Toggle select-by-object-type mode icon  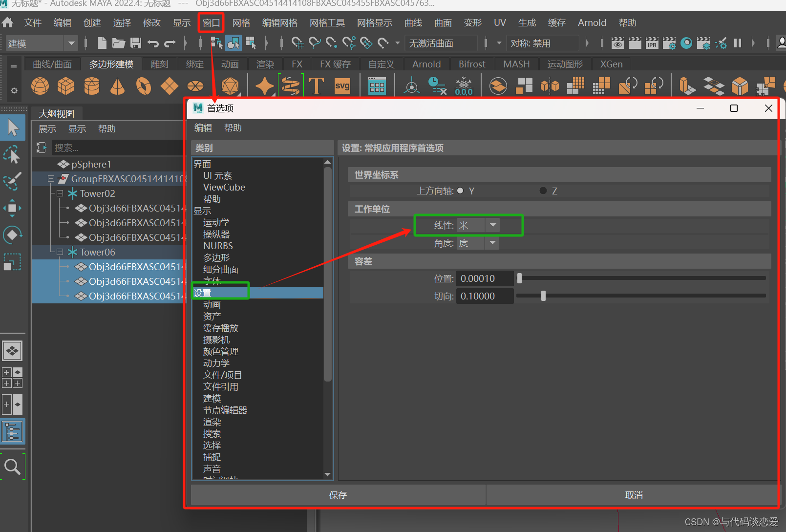pos(234,43)
